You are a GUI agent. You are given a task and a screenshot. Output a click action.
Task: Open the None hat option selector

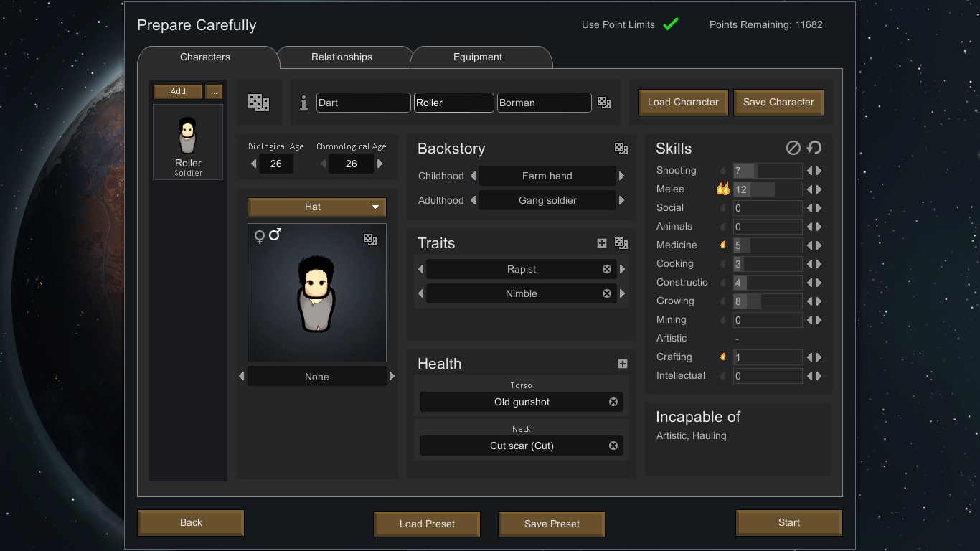(x=317, y=377)
